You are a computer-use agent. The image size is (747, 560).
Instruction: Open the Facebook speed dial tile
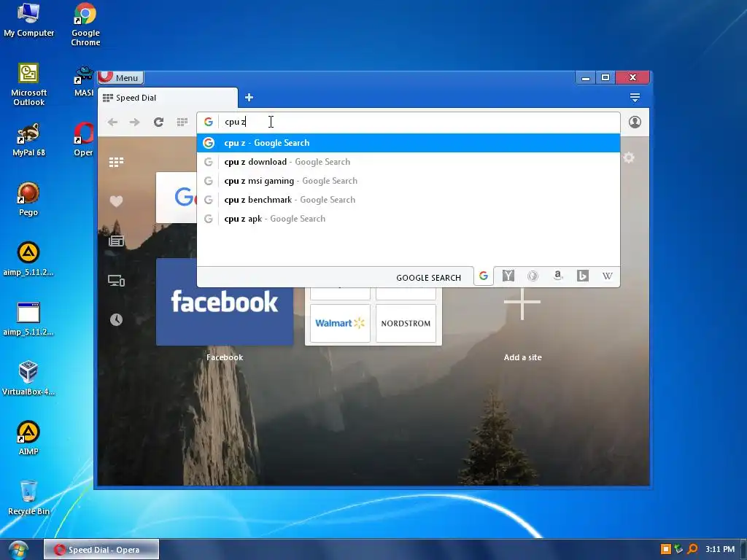[x=225, y=302]
